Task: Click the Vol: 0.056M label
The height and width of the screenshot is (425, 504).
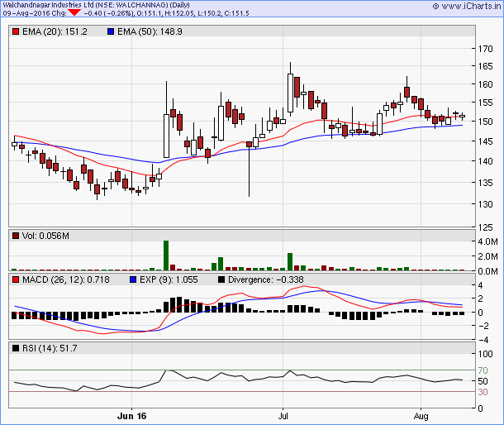Action: tap(45, 236)
